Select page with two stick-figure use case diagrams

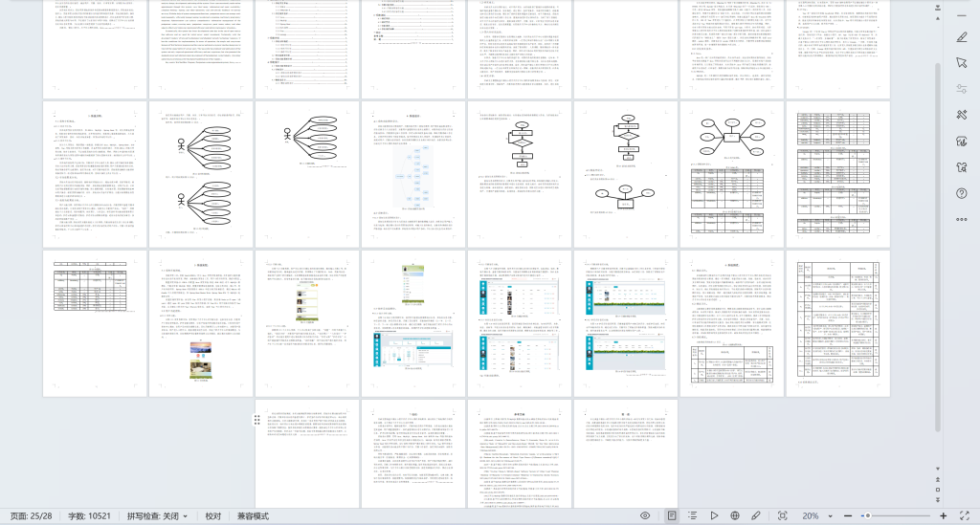pyautogui.click(x=201, y=175)
